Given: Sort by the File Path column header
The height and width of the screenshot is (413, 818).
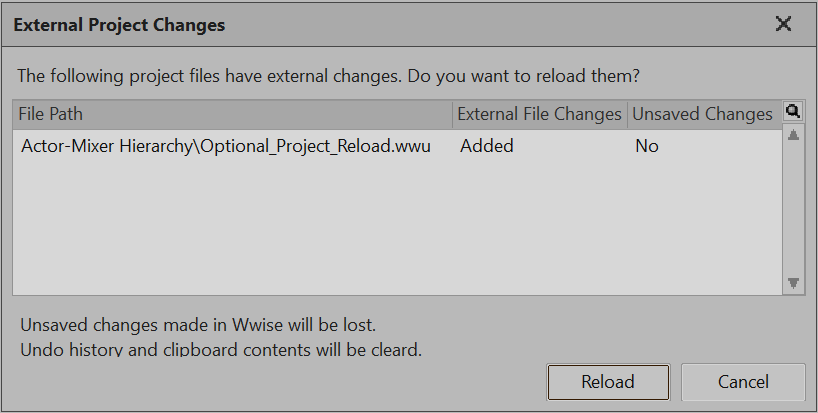Looking at the screenshot, I should pos(232,114).
